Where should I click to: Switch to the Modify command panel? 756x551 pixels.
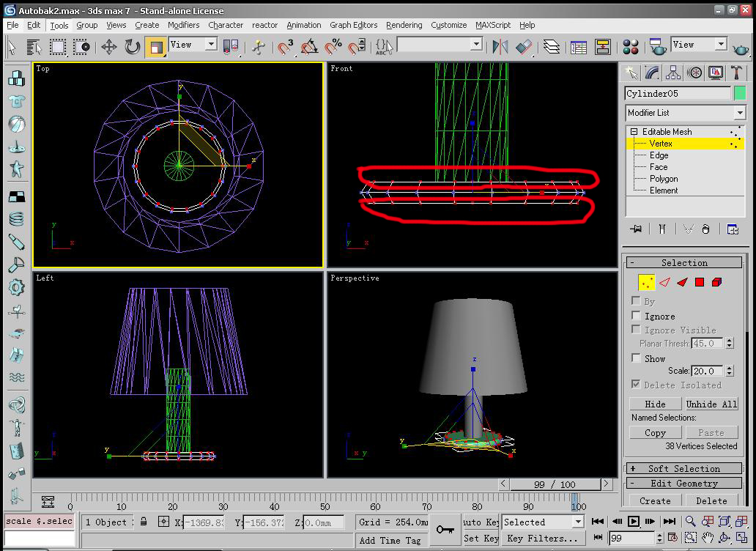(x=652, y=73)
